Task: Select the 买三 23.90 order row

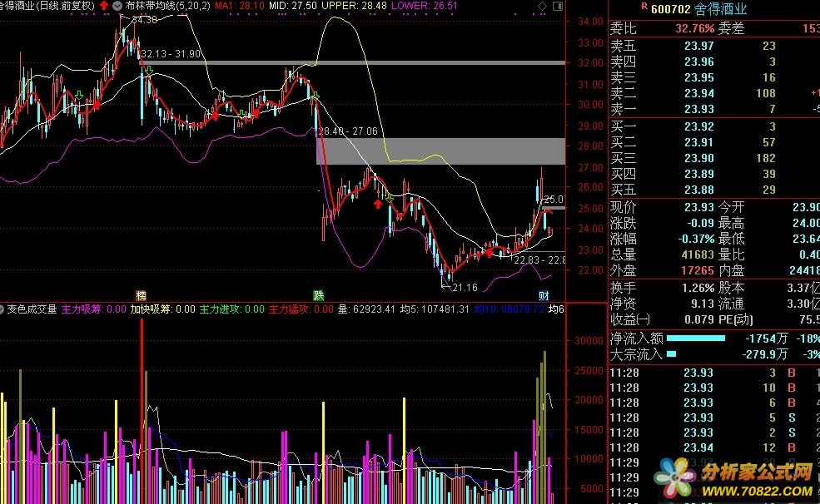Action: click(714, 158)
